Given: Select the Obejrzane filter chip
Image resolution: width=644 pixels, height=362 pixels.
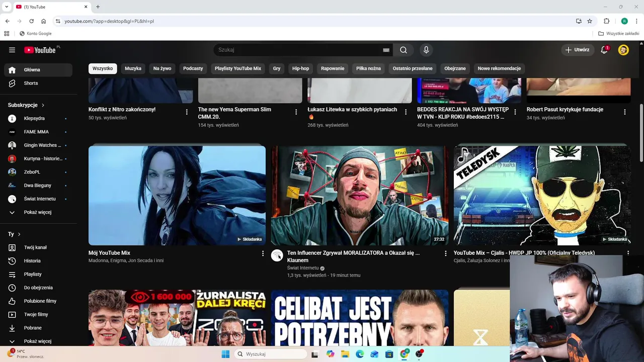Looking at the screenshot, I should (x=455, y=68).
